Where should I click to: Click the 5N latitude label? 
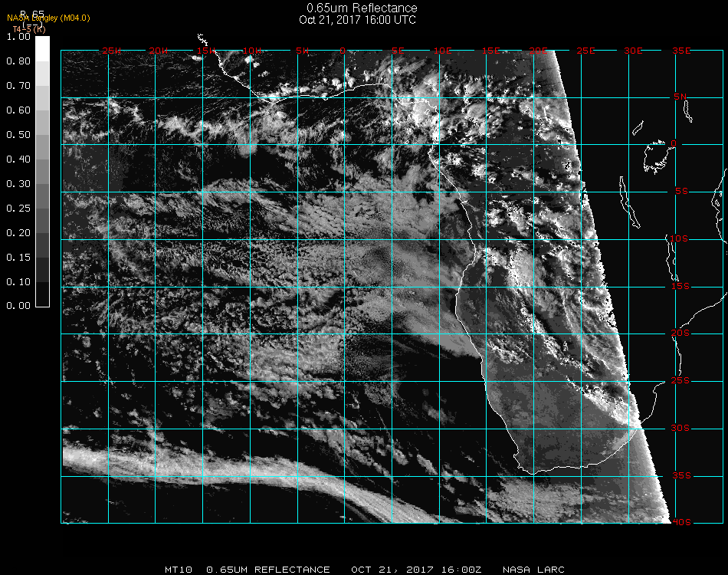click(680, 97)
